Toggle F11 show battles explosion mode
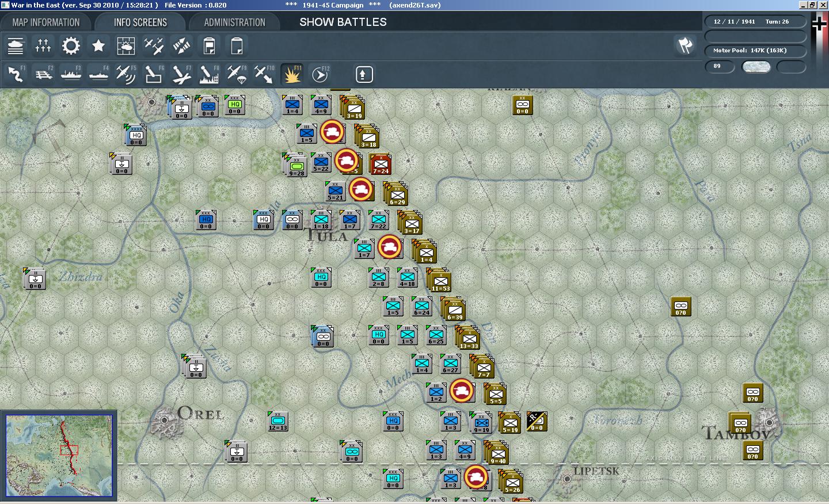The width and height of the screenshot is (829, 504). 292,74
